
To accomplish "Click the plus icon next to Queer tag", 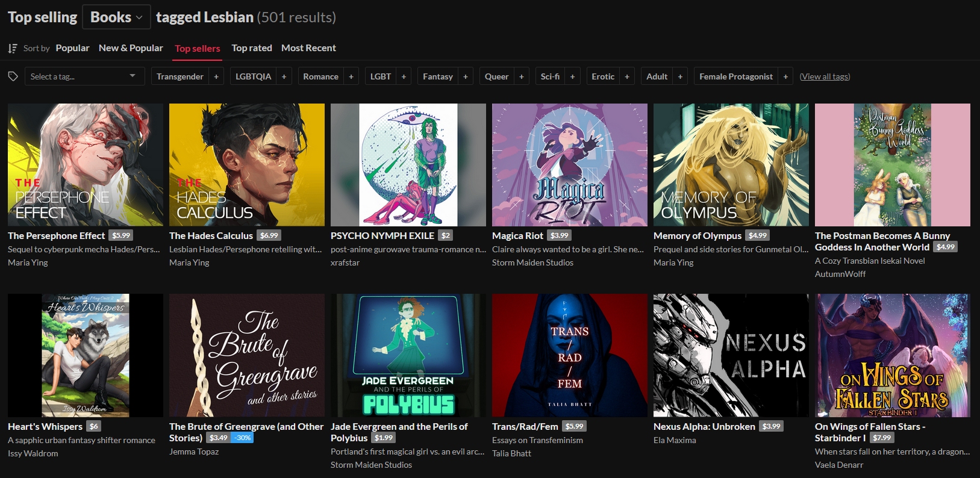I will pyautogui.click(x=521, y=76).
